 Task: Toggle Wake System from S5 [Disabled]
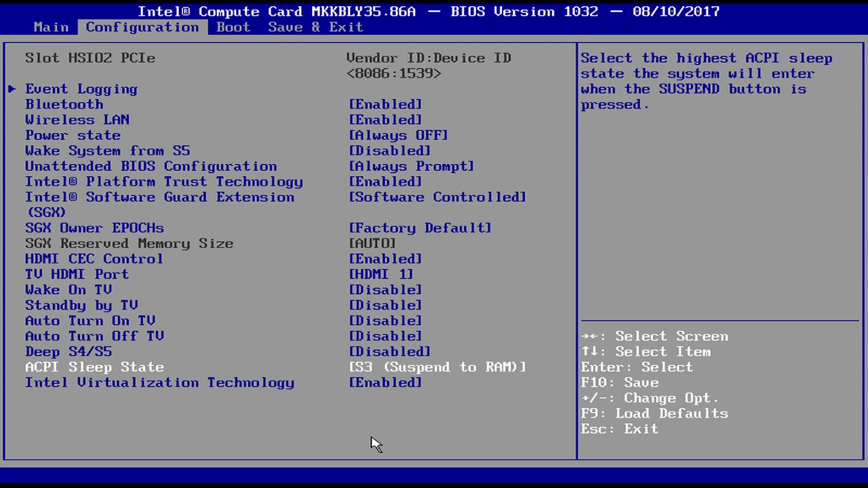[389, 151]
